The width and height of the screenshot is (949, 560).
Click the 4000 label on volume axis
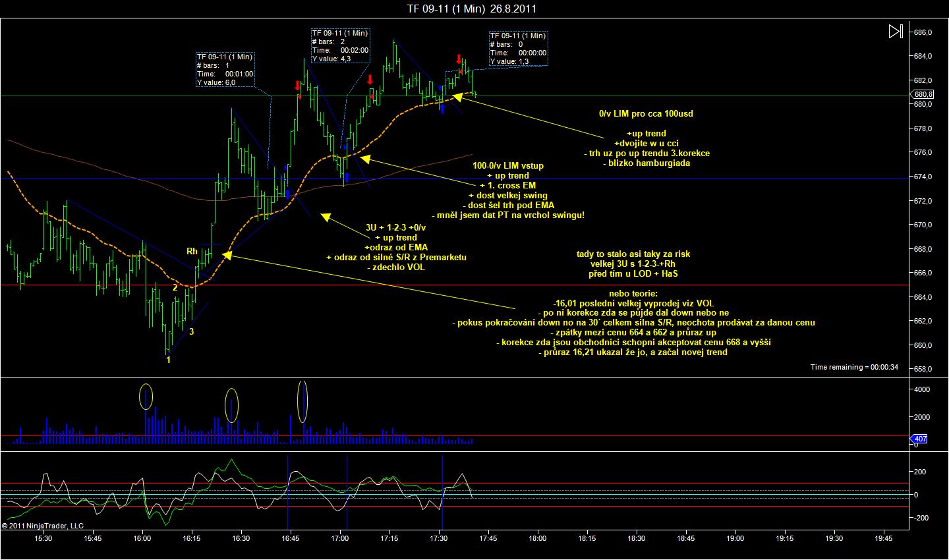click(921, 389)
